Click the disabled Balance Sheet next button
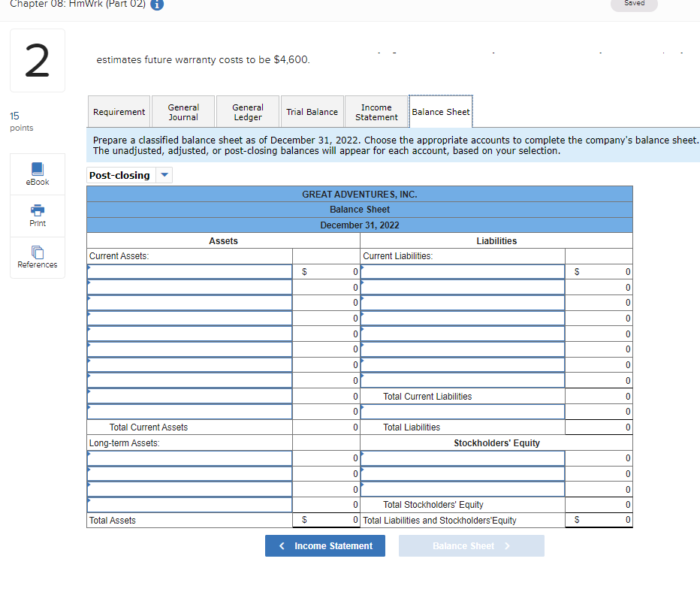This screenshot has width=700, height=601. point(472,545)
